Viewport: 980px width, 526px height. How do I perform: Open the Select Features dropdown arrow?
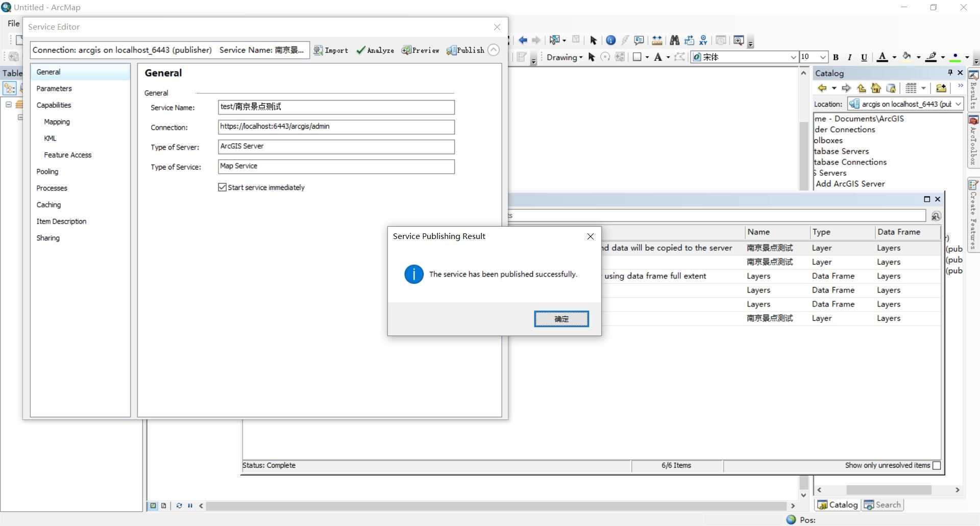[x=564, y=41]
